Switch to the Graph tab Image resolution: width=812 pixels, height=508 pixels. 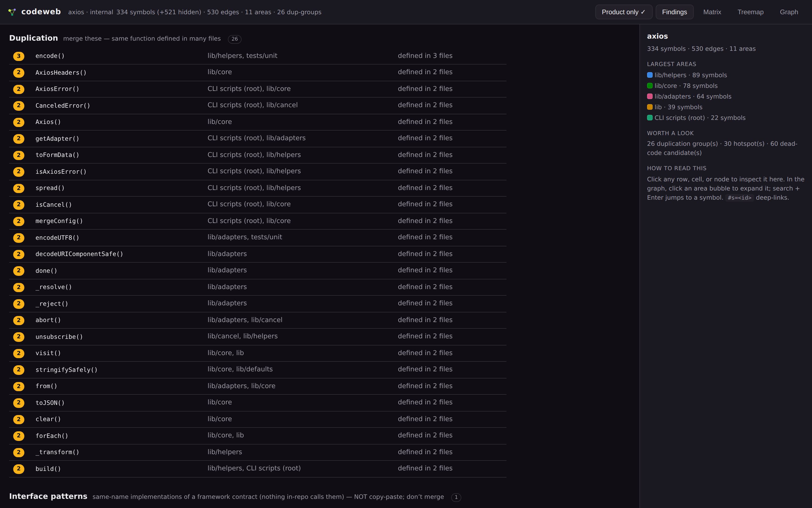click(x=789, y=12)
